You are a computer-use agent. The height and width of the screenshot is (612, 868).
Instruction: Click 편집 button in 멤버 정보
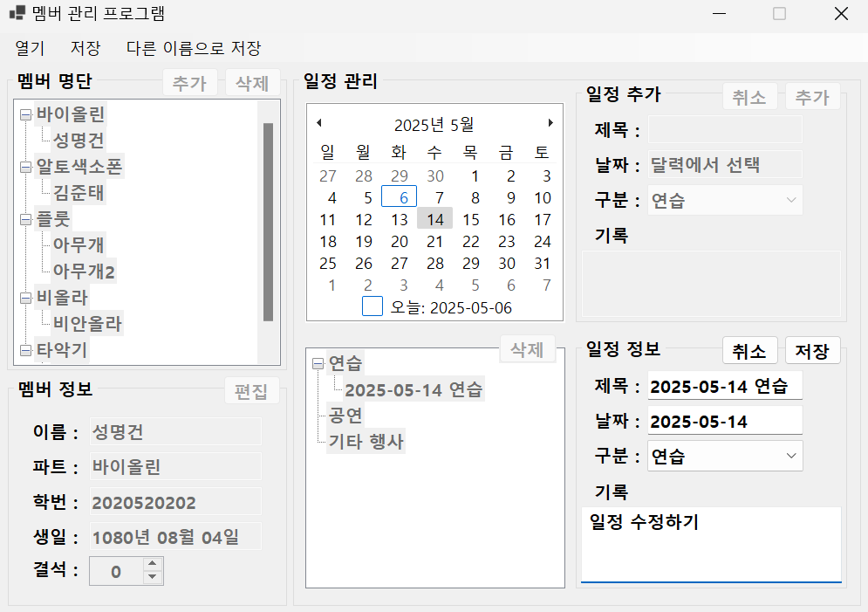[x=251, y=392]
